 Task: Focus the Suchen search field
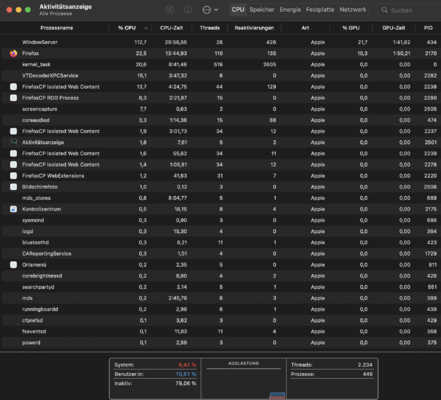click(410, 10)
